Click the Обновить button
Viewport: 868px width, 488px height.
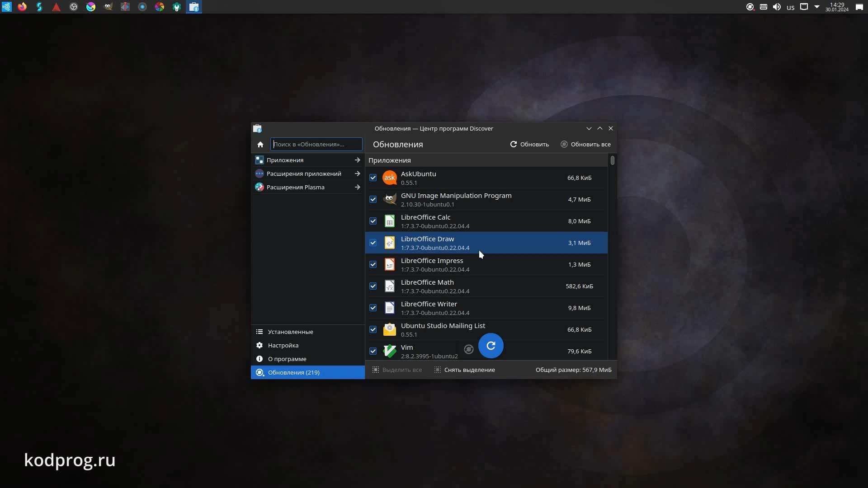[529, 145]
